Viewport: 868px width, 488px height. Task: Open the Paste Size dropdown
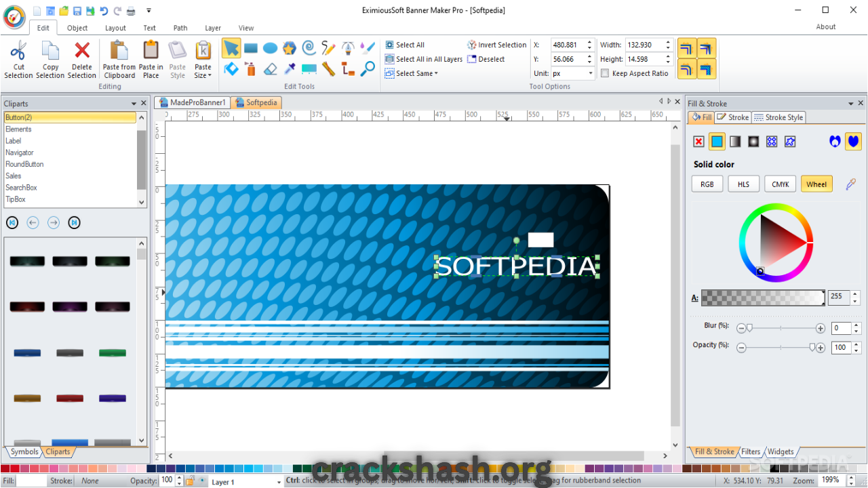click(210, 75)
